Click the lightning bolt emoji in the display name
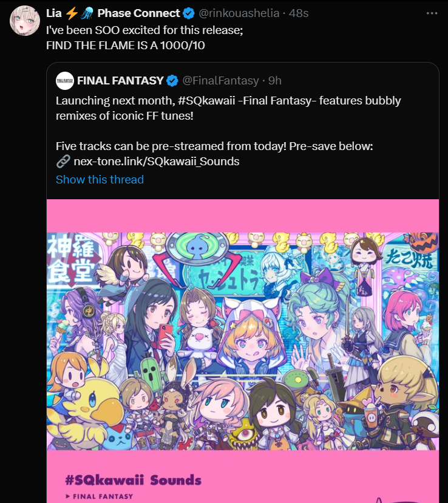The width and height of the screenshot is (448, 503). (x=71, y=13)
